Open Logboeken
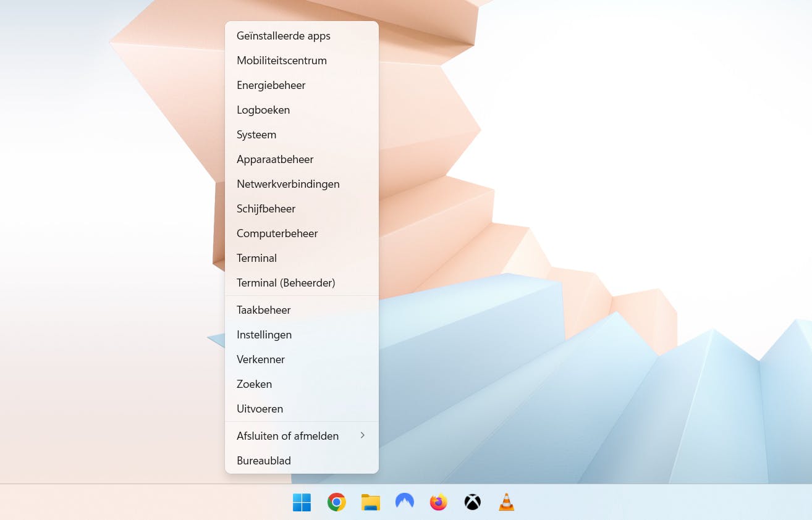812x520 pixels. 263,109
